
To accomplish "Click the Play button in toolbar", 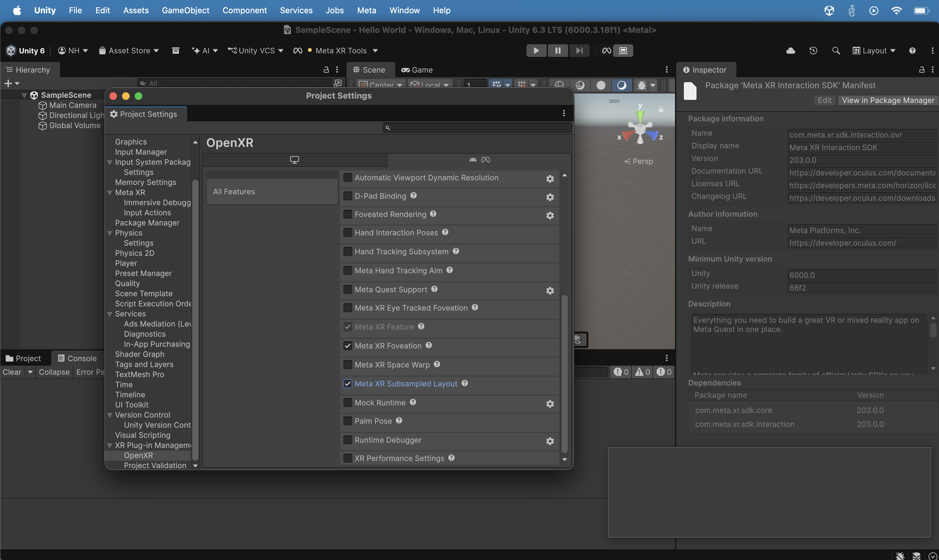I will click(x=536, y=51).
